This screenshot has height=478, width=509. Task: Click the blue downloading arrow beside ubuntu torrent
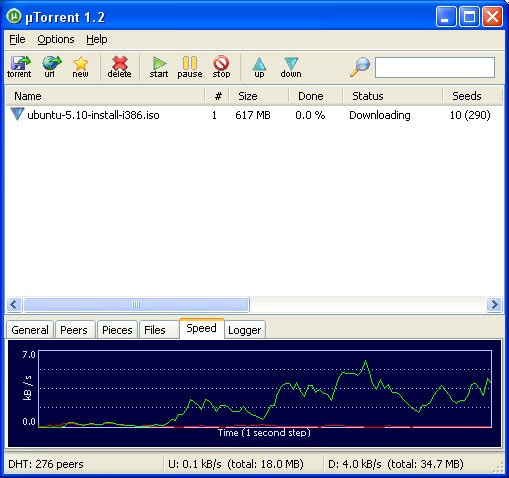[x=17, y=114]
